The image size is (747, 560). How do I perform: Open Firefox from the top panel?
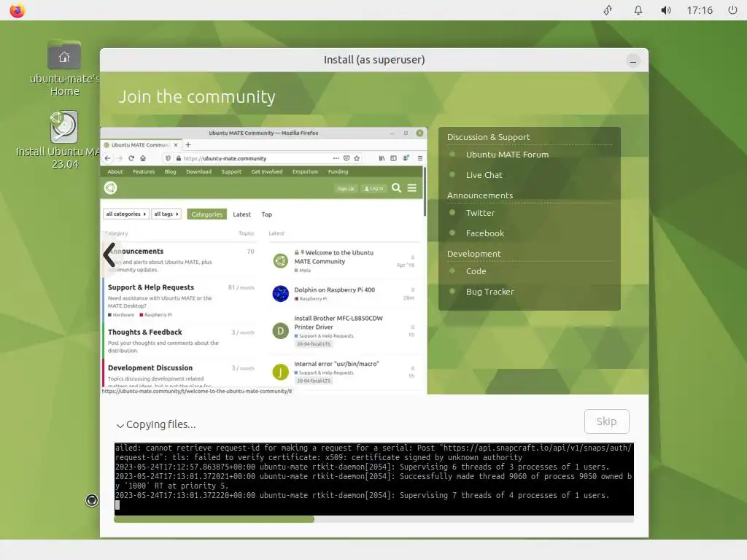coord(18,10)
